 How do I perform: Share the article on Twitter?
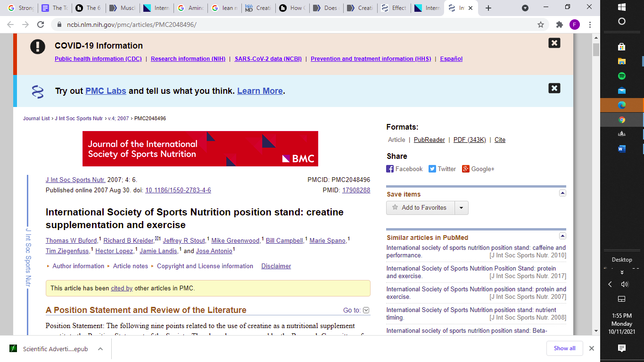(x=442, y=169)
